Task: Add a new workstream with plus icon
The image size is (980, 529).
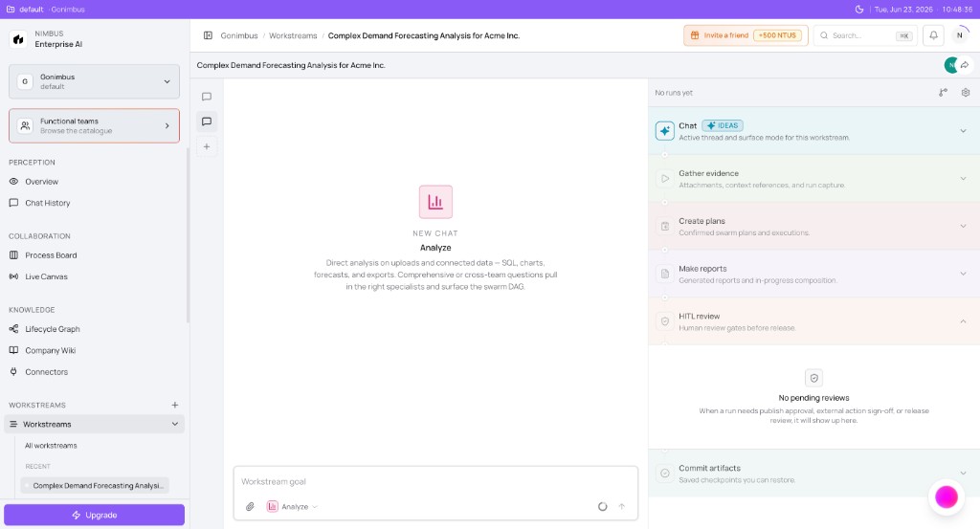Action: pos(175,405)
